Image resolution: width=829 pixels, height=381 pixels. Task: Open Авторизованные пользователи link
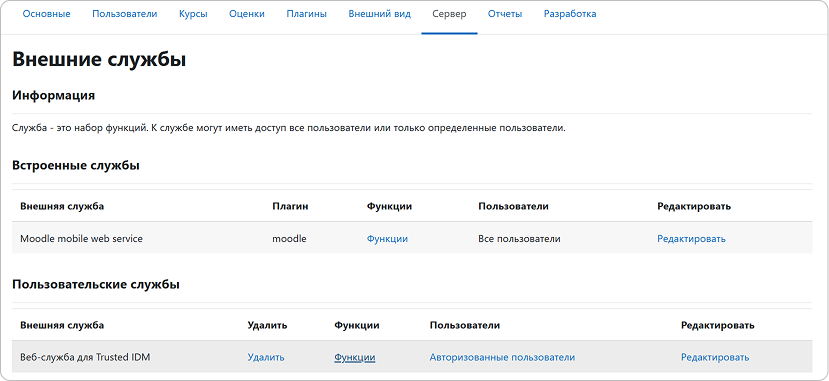click(x=502, y=358)
